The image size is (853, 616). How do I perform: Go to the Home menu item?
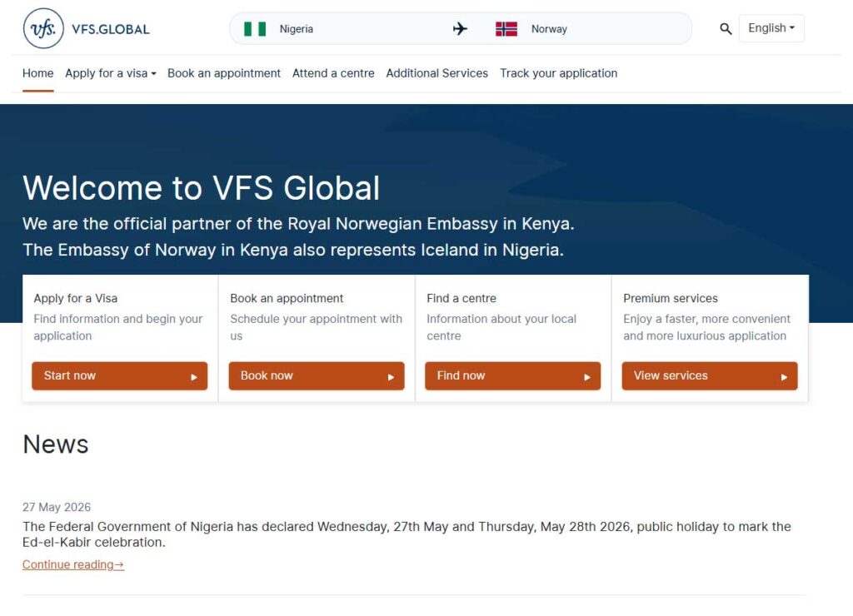pos(38,73)
